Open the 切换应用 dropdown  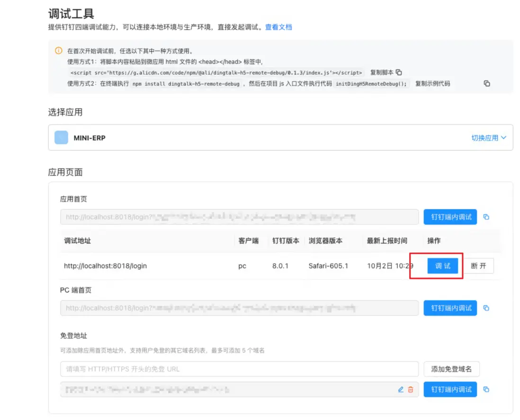click(488, 138)
